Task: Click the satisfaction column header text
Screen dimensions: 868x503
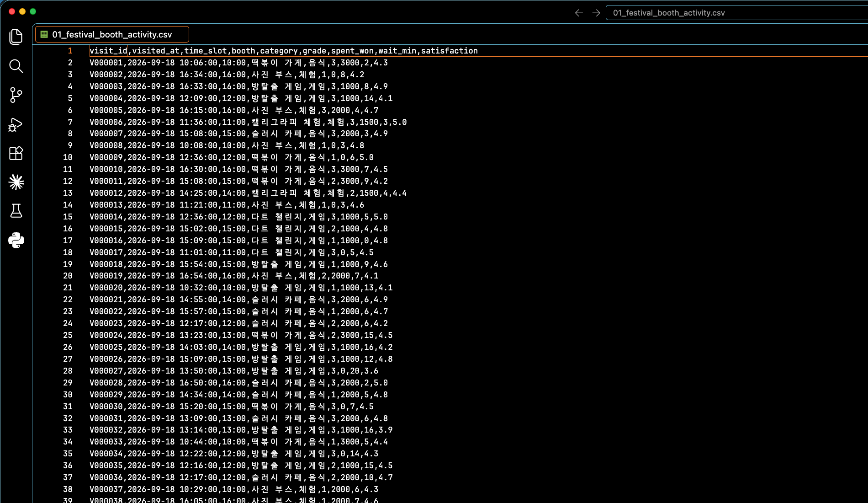Action: coord(450,51)
